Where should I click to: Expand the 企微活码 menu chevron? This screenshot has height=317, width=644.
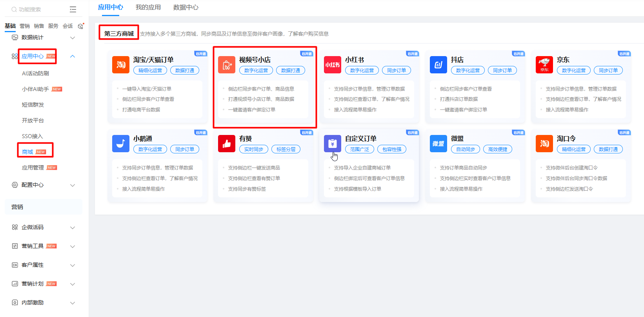click(73, 228)
